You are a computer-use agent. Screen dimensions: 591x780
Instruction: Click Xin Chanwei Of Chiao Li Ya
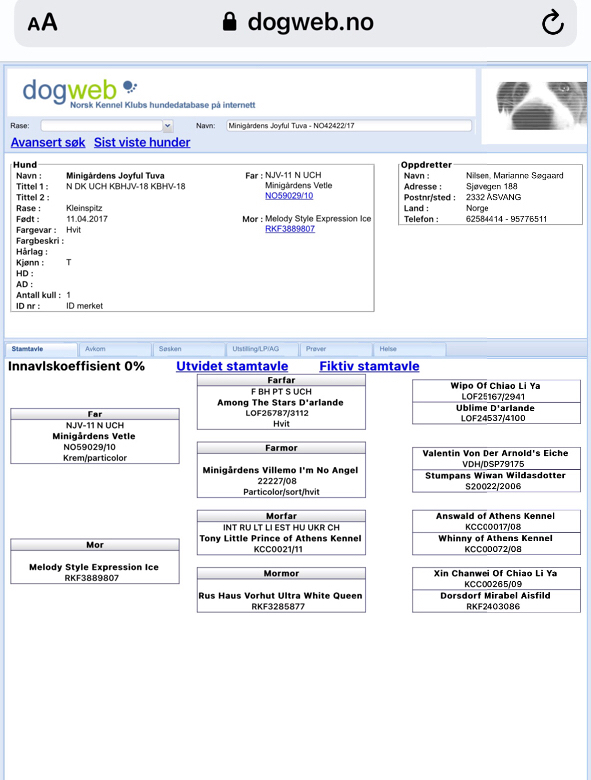pyautogui.click(x=495, y=573)
